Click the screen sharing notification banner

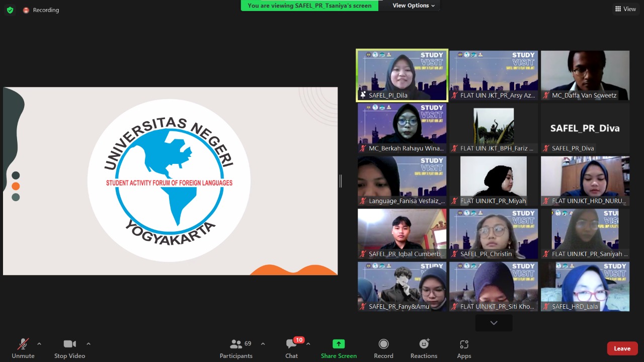coord(309,6)
